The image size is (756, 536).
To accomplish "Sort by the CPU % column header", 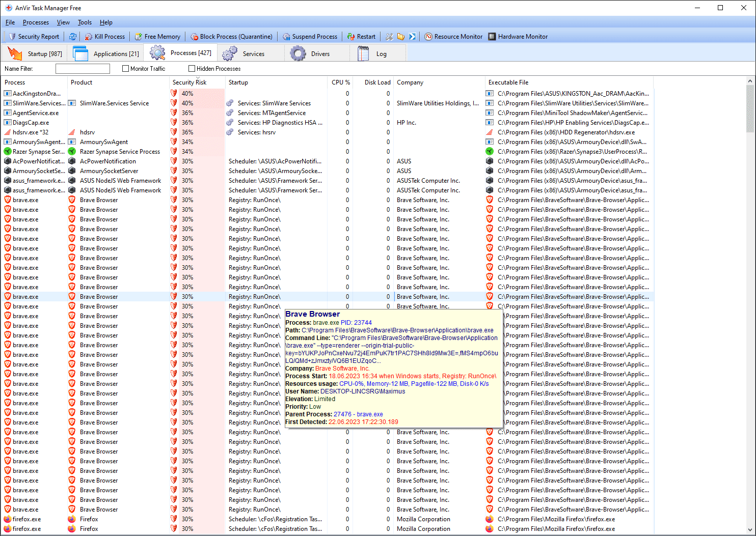I will pyautogui.click(x=340, y=82).
